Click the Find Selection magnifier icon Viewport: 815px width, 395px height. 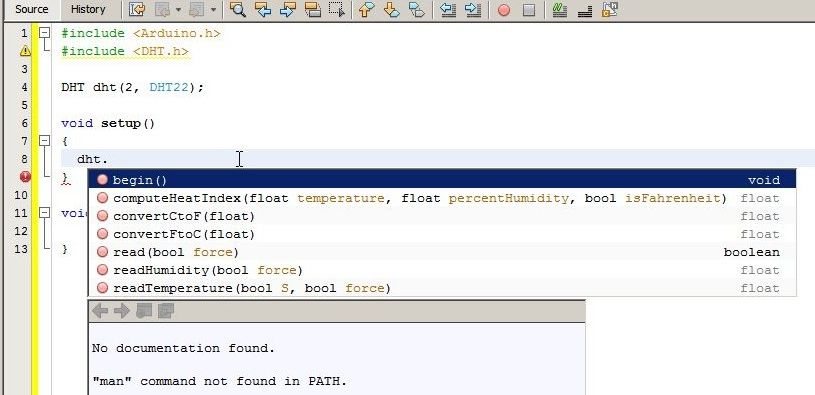click(238, 9)
